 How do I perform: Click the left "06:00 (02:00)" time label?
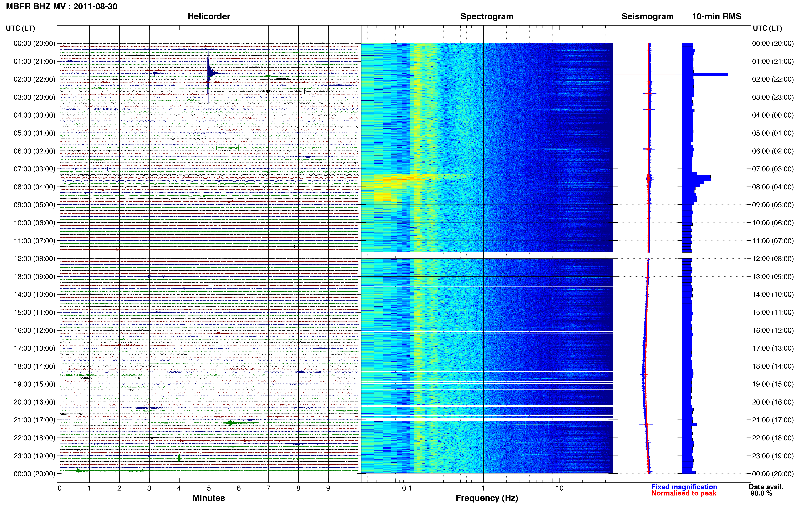tap(34, 151)
